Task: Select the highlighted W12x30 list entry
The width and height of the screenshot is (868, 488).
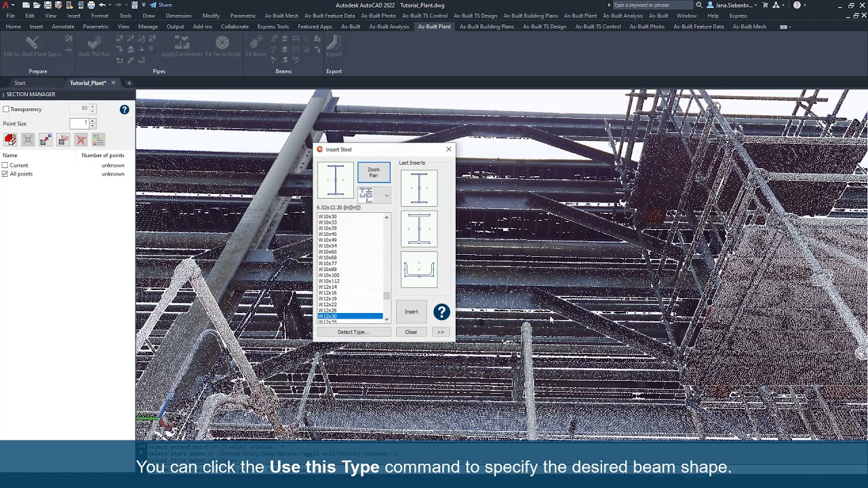Action: (x=350, y=317)
